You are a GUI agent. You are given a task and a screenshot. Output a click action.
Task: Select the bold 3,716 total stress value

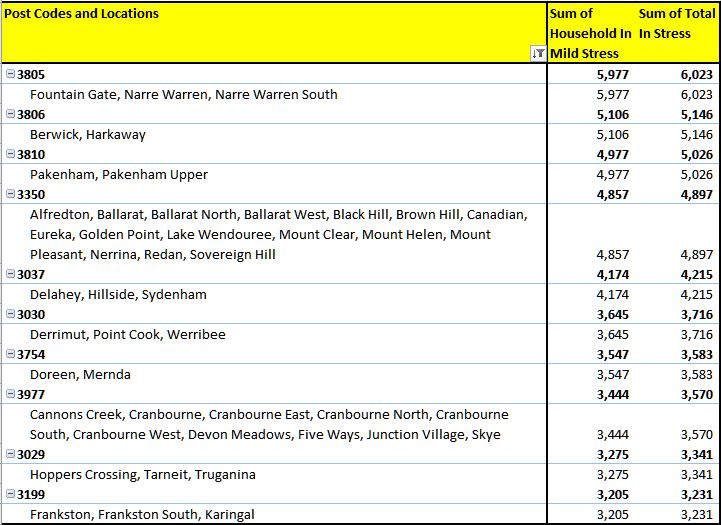click(x=697, y=314)
